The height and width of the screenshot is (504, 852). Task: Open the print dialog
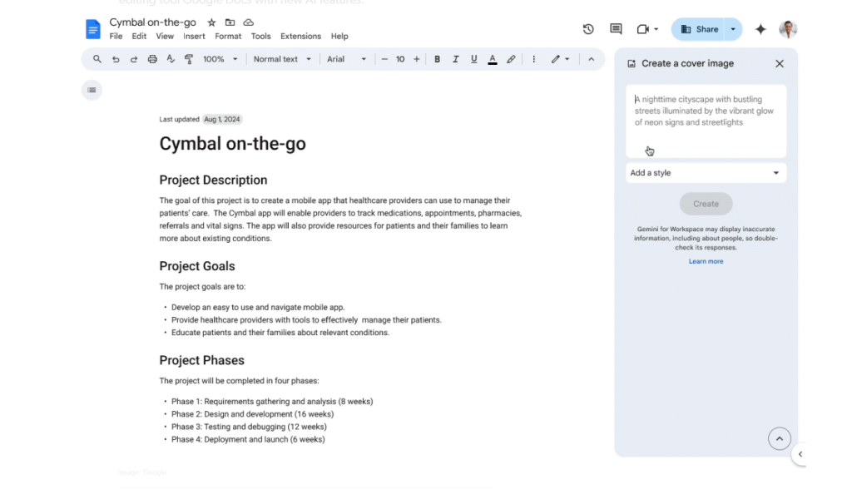point(152,59)
